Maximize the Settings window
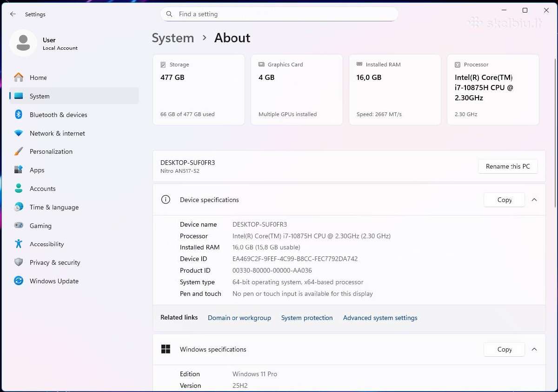This screenshot has height=392, width=558. click(525, 10)
